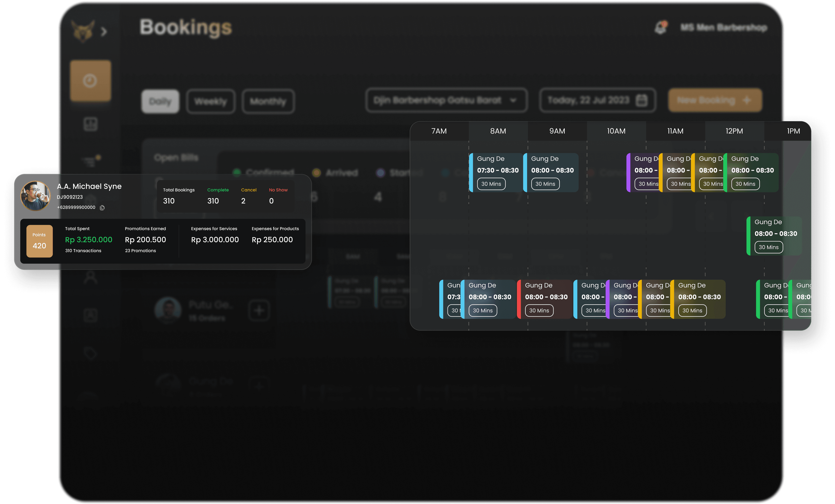
Task: Switch to the Weekly view tab
Action: [210, 101]
